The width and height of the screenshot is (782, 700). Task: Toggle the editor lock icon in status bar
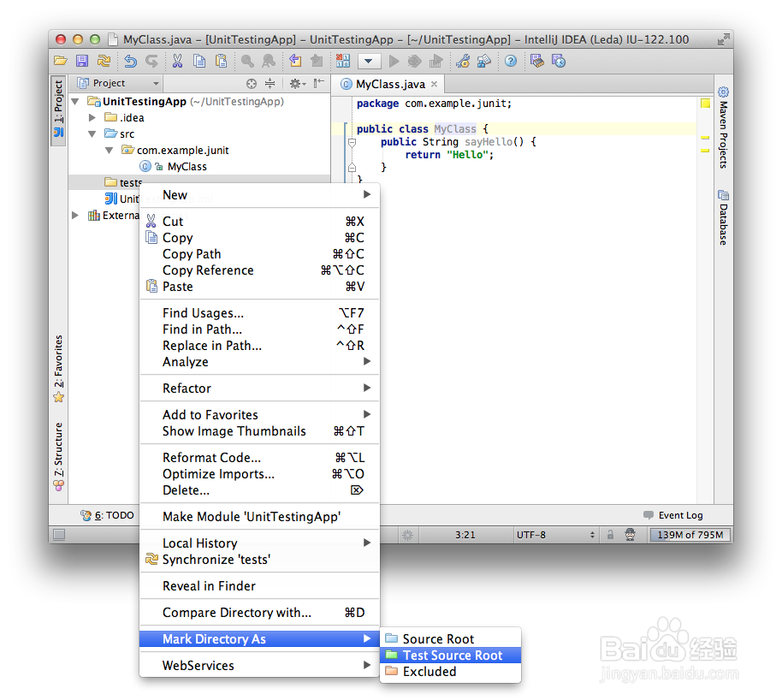tap(609, 533)
